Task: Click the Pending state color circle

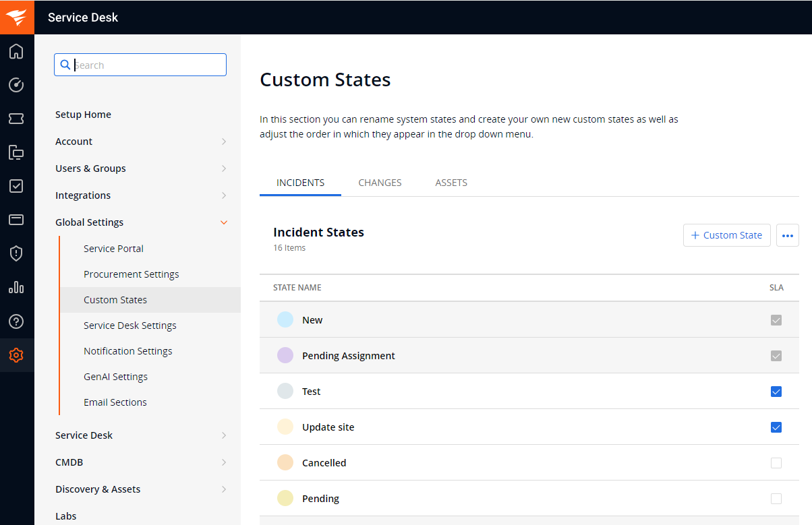Action: pyautogui.click(x=285, y=499)
